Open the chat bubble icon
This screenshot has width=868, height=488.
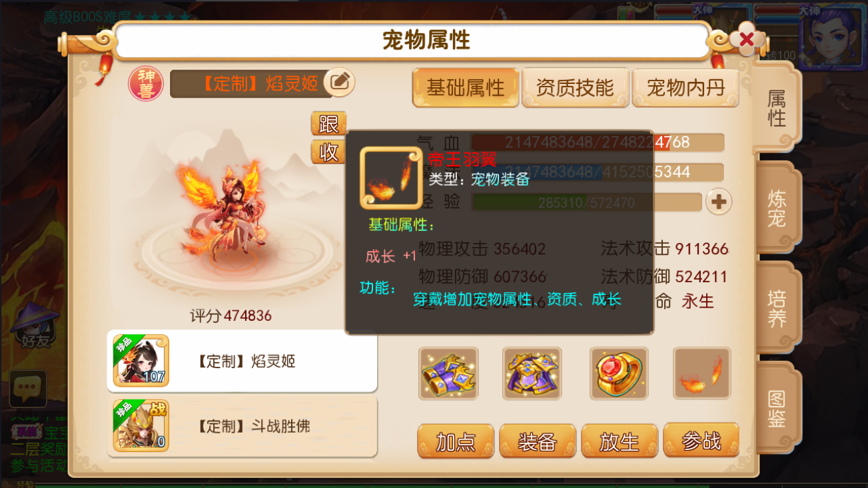[28, 388]
